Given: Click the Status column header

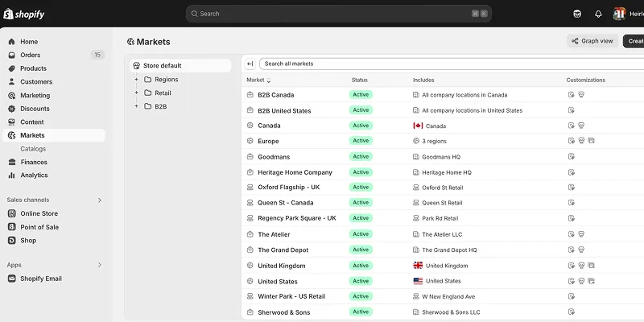Looking at the screenshot, I should pyautogui.click(x=359, y=80).
